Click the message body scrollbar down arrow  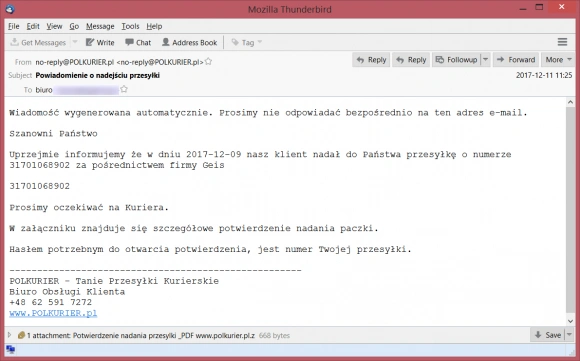[570, 321]
